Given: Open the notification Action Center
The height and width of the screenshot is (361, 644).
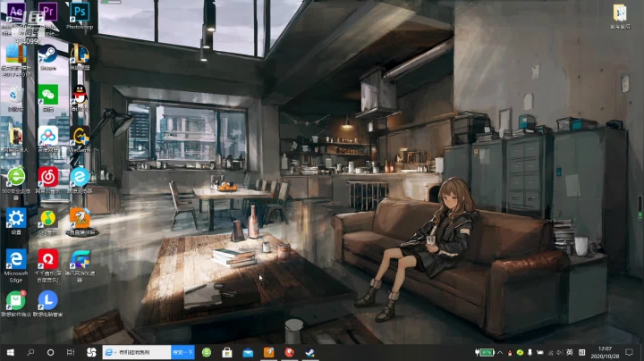Looking at the screenshot, I should (629, 352).
